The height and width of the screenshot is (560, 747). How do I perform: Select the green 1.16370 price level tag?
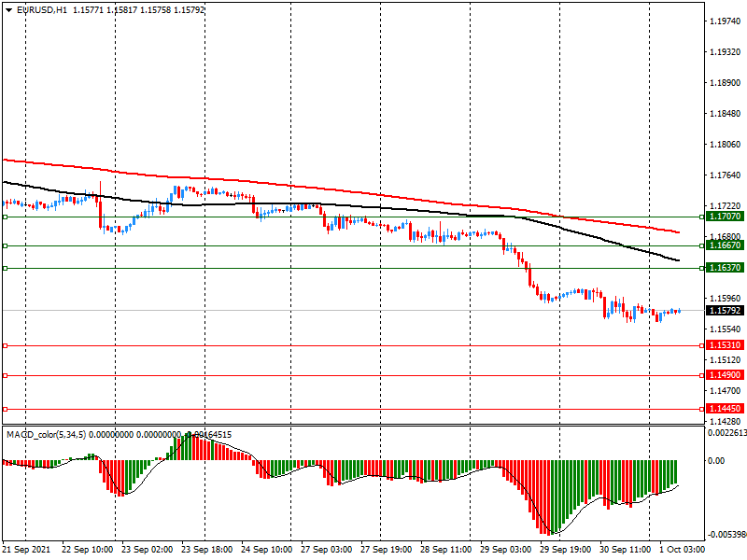tap(725, 268)
